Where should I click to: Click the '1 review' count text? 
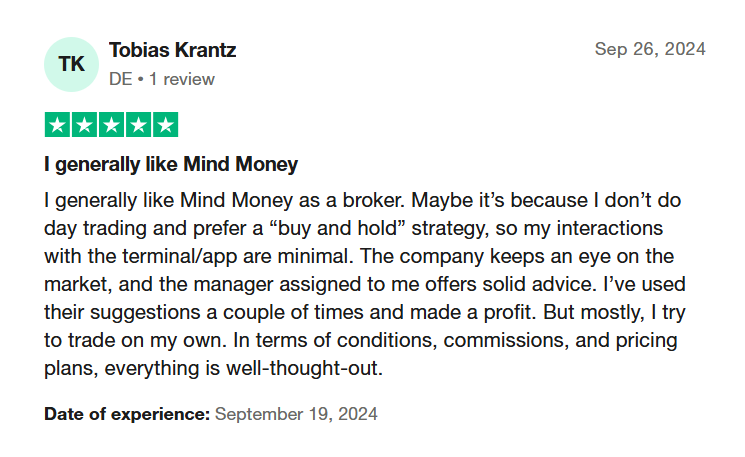[x=182, y=79]
